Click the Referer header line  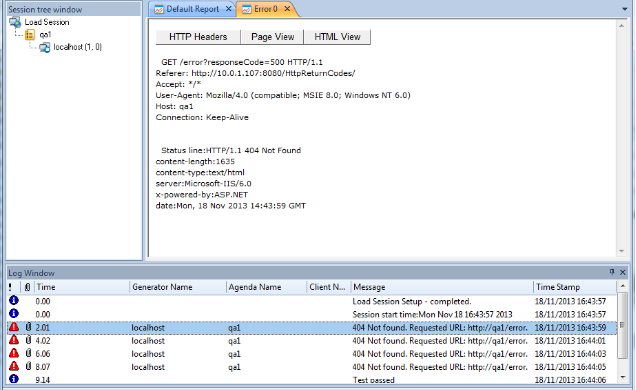pos(256,73)
